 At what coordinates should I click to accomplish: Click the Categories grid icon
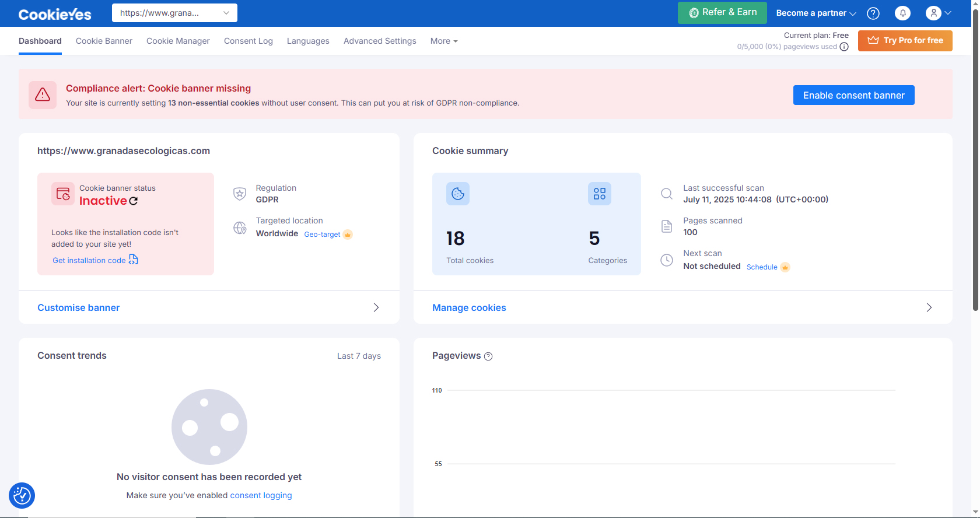(600, 194)
